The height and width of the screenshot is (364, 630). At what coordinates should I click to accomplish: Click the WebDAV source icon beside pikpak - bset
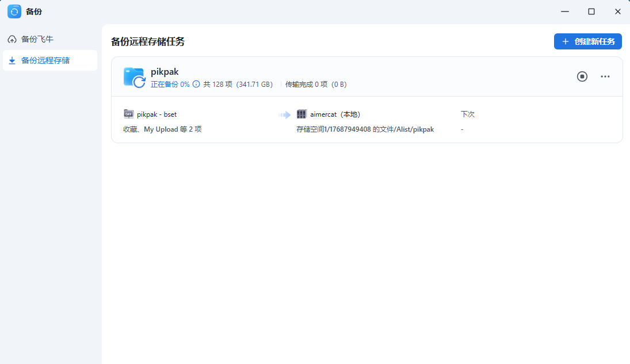128,114
